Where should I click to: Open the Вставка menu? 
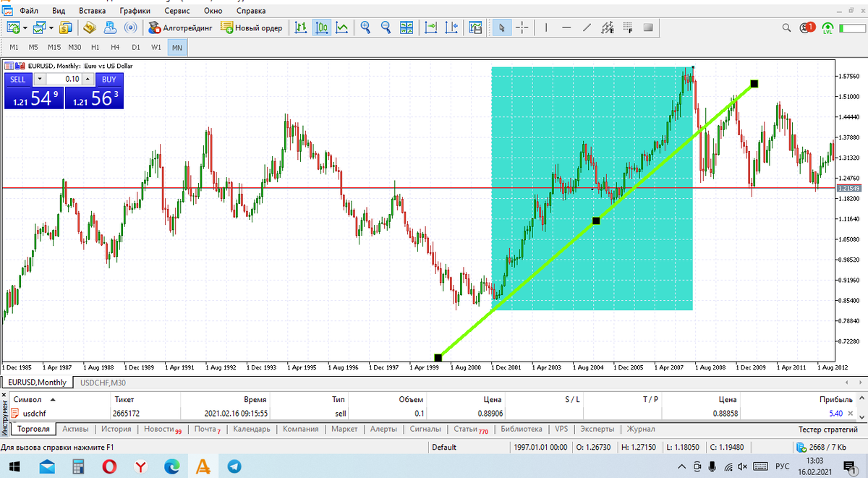coord(92,11)
